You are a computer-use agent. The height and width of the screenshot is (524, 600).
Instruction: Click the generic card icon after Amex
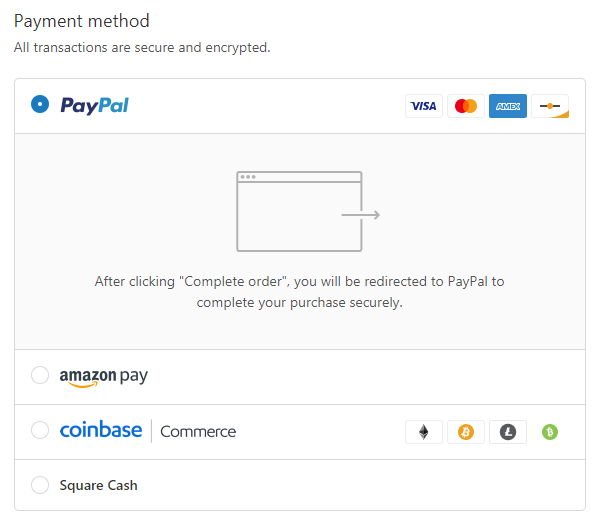coord(550,106)
